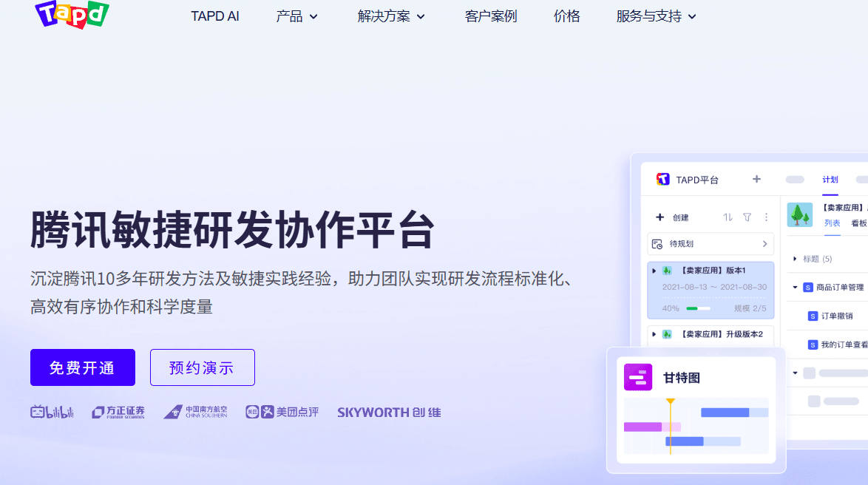
Task: Collapse the 商品订单管理 row
Action: 795,288
